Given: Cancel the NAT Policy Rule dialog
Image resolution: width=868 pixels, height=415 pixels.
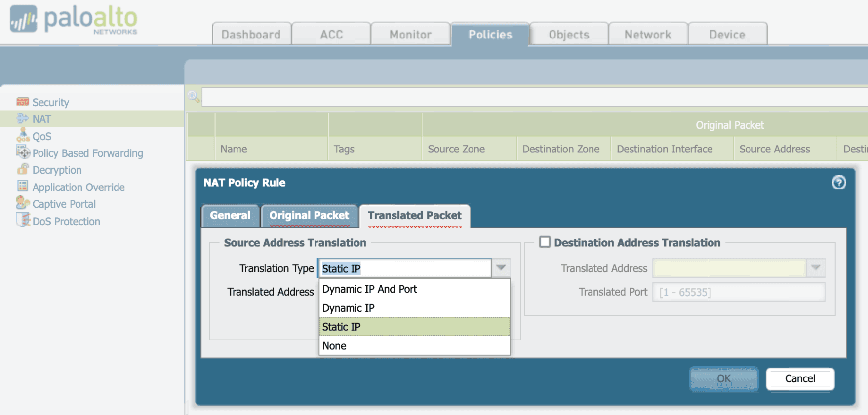Looking at the screenshot, I should click(x=799, y=378).
